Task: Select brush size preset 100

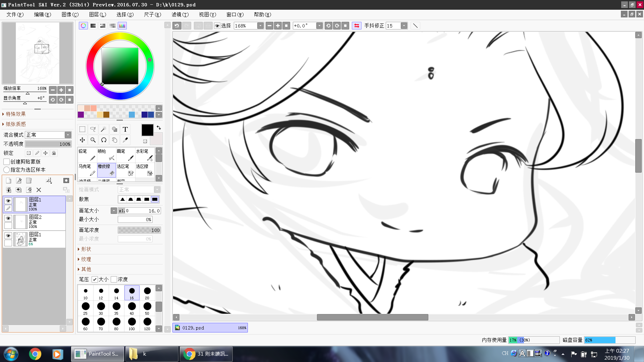Action: (132, 324)
